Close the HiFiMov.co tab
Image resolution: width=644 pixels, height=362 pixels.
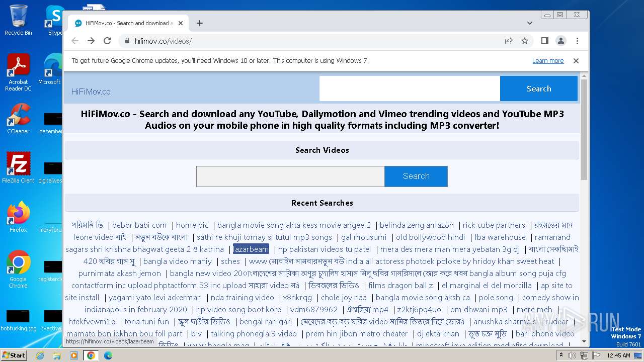coord(181,23)
